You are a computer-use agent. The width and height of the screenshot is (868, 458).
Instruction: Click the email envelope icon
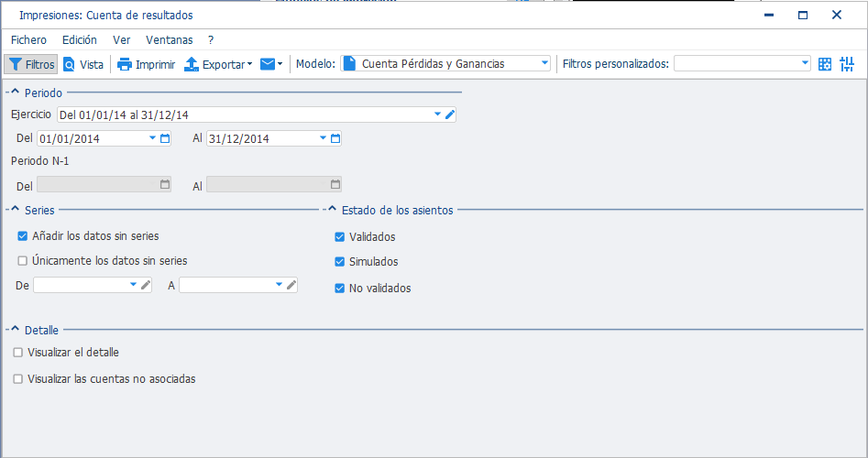coord(268,64)
